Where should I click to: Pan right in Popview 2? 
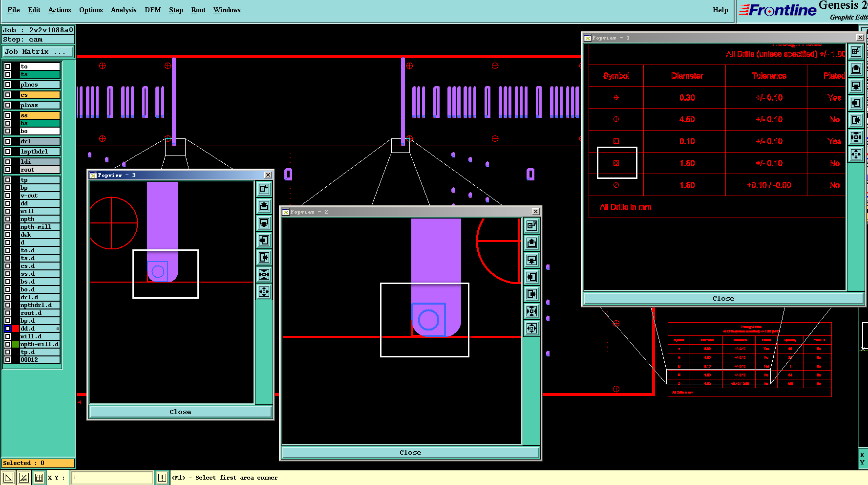click(532, 294)
